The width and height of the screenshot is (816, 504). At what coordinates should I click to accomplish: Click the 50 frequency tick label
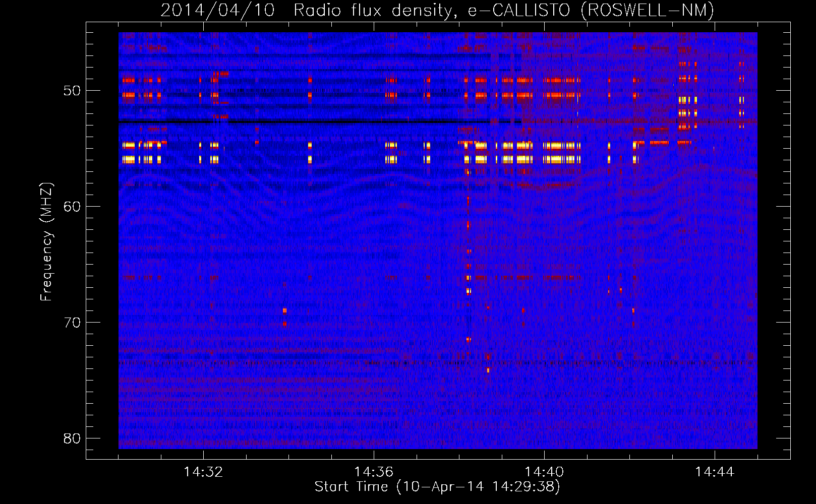point(73,91)
